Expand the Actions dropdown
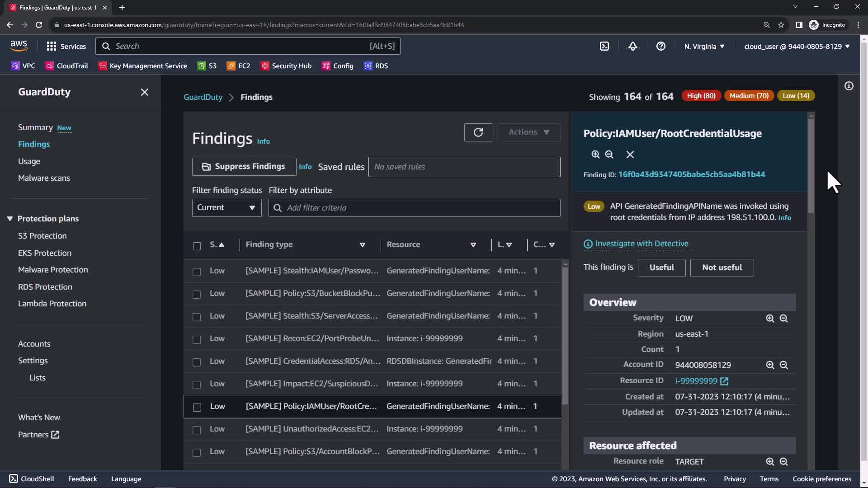The image size is (868, 488). [528, 132]
